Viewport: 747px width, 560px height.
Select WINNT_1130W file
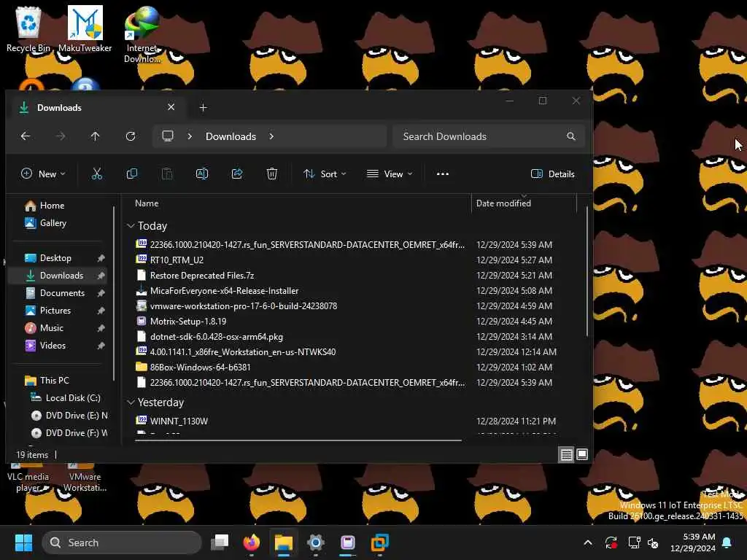click(x=179, y=421)
